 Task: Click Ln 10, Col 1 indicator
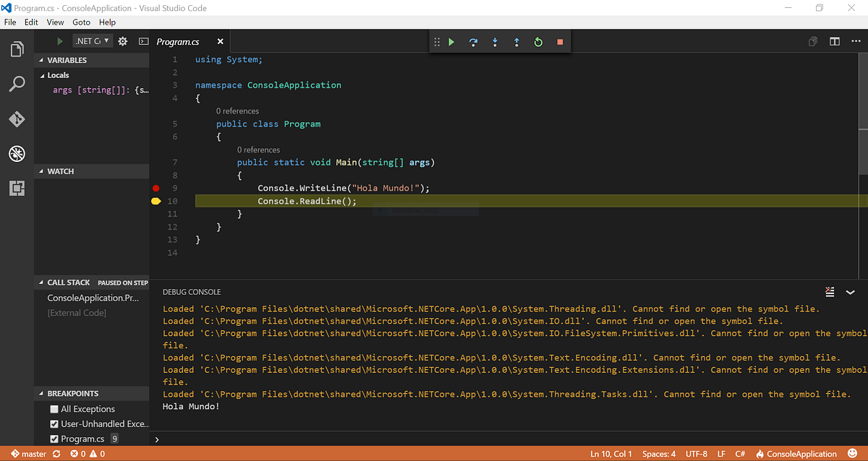coord(610,454)
